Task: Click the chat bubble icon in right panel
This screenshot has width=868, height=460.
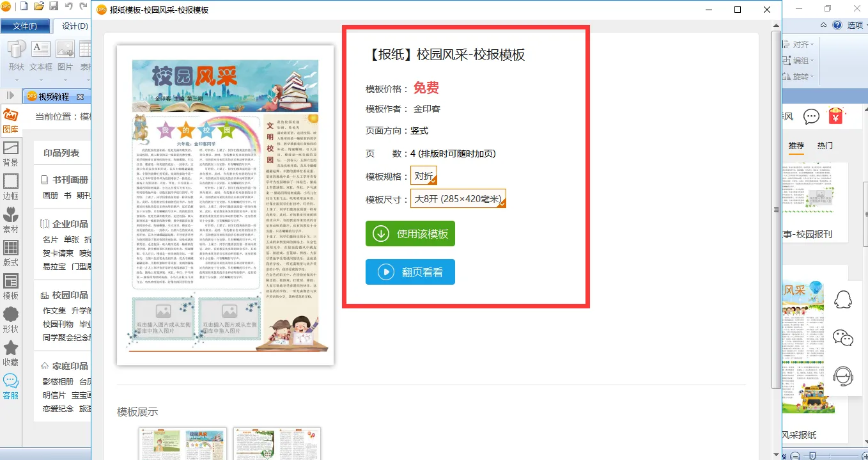Action: pos(811,116)
